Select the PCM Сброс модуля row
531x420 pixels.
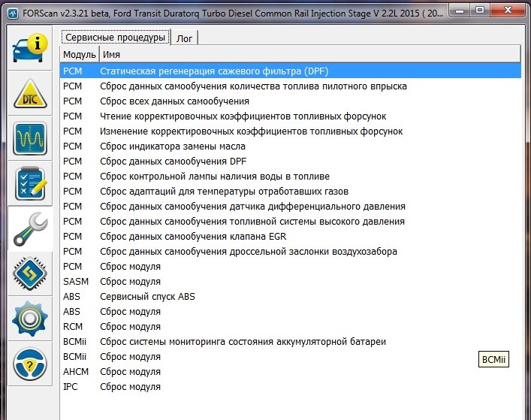pyautogui.click(x=290, y=267)
